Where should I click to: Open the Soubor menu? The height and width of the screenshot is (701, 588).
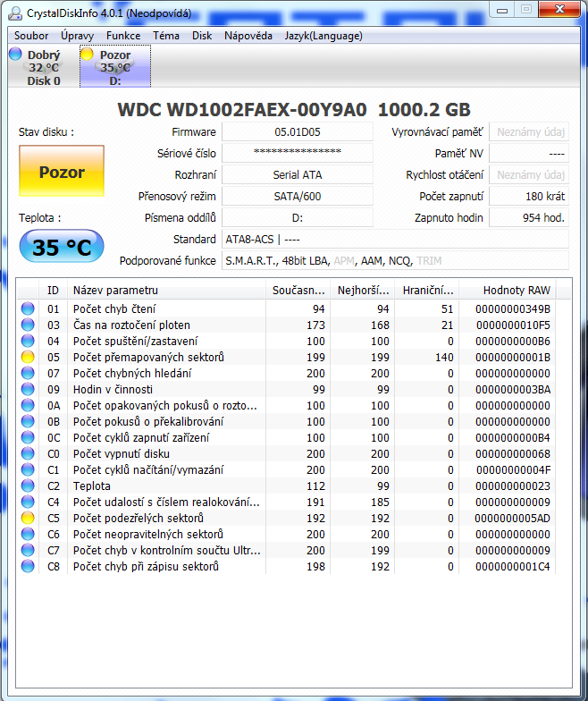pos(30,36)
